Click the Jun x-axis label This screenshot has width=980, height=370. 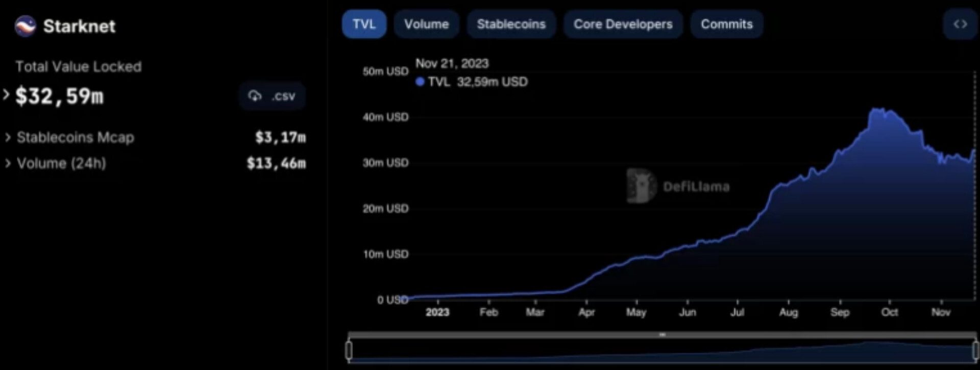pos(687,312)
